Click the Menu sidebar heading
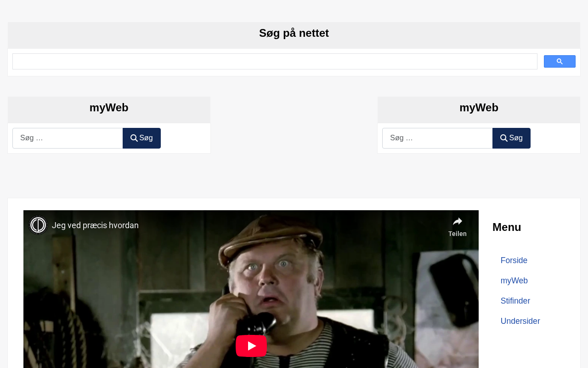 tap(507, 227)
